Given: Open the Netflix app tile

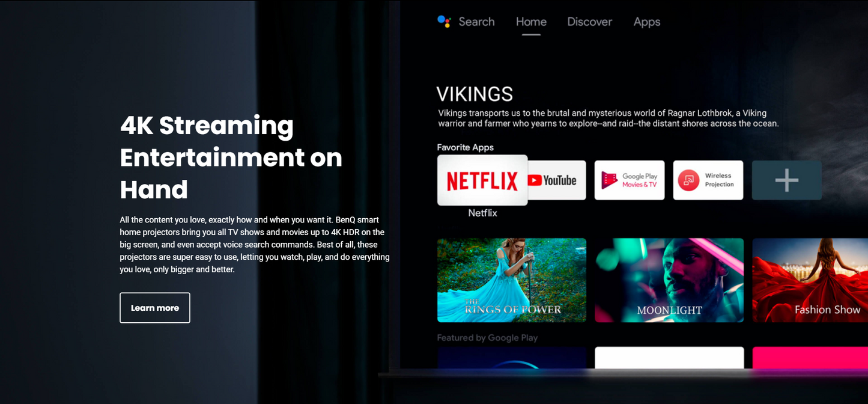Looking at the screenshot, I should 482,180.
